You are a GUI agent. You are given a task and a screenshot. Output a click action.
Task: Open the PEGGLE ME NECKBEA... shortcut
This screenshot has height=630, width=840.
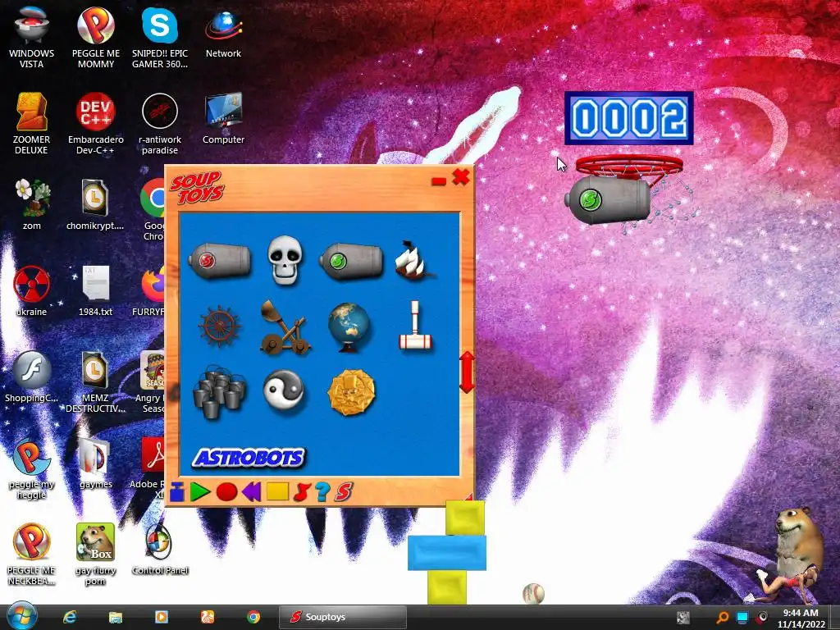pyautogui.click(x=32, y=555)
